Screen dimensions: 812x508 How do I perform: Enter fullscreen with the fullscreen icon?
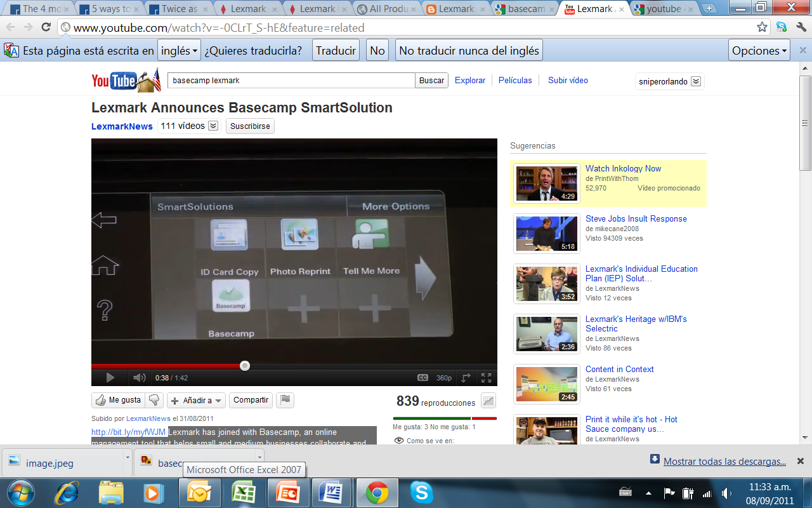pyautogui.click(x=486, y=378)
